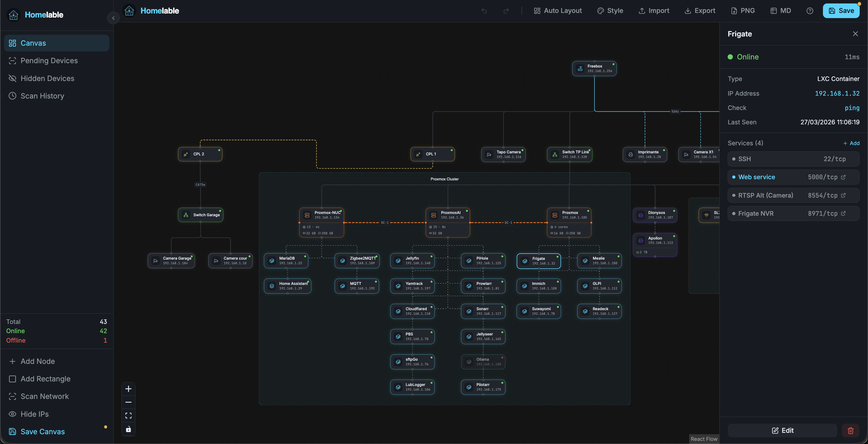Add a new service via + Add
868x444 pixels.
[851, 143]
